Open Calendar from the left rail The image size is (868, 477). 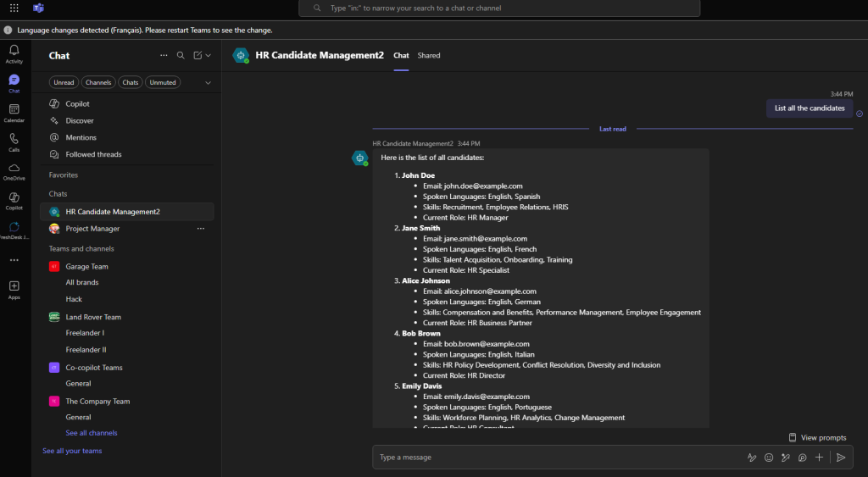pos(14,112)
